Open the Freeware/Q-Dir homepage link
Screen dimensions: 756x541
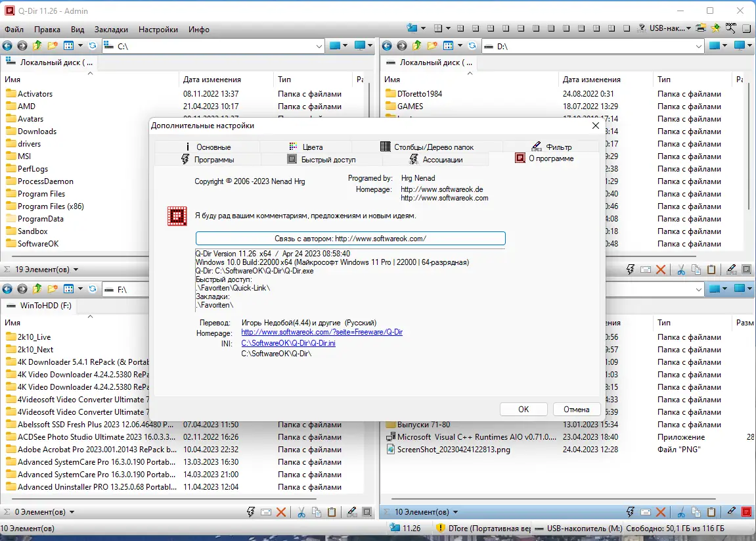(x=322, y=332)
